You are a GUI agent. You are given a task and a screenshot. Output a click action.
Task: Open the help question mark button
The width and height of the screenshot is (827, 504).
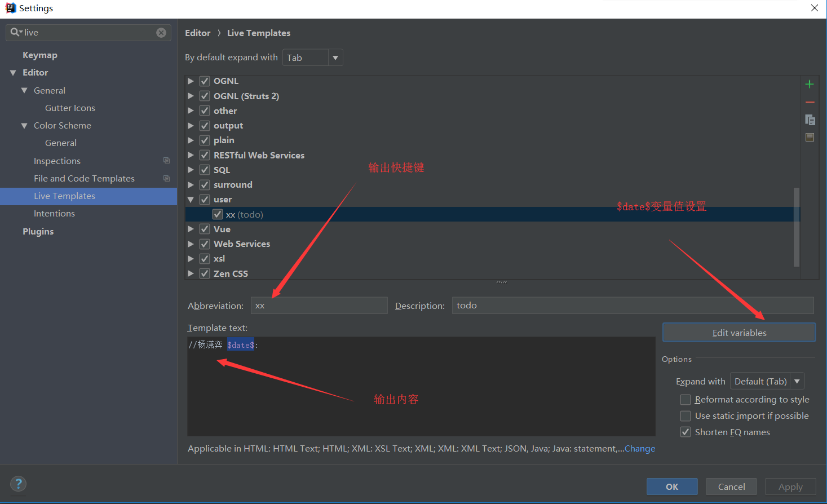coord(18,484)
